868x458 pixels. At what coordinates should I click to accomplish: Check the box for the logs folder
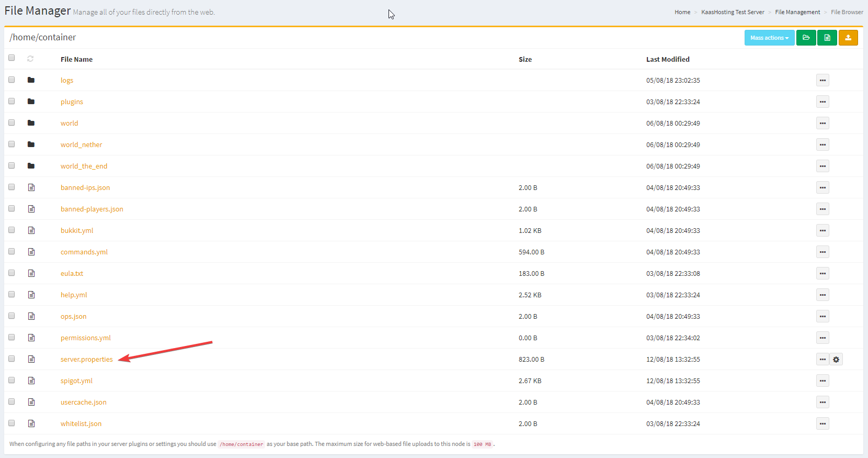pyautogui.click(x=12, y=80)
